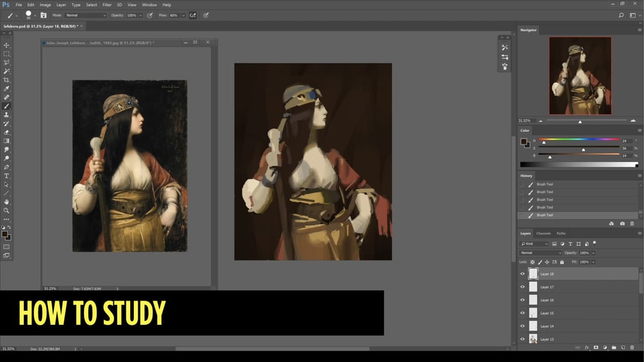Select the Type tool
Viewport: 644px width, 362px height.
(6, 176)
